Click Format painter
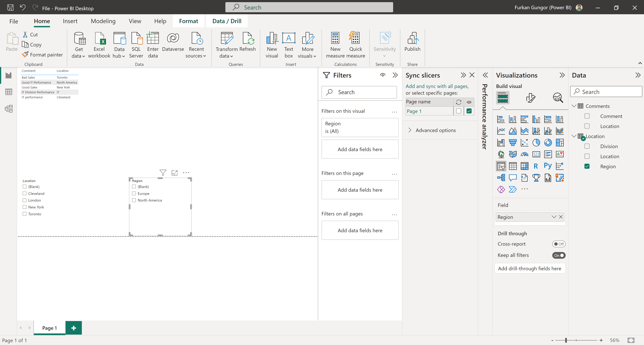 42,54
